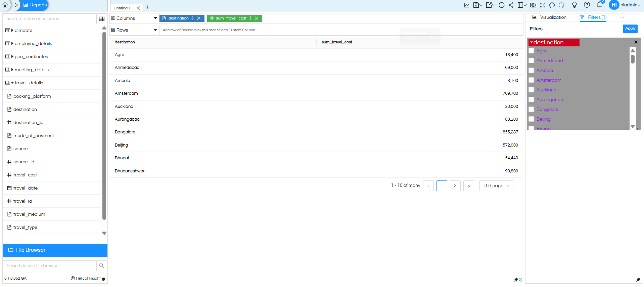Click the fullscreen expand icon
Viewport: 644px width, 287px height.
pos(543,5)
